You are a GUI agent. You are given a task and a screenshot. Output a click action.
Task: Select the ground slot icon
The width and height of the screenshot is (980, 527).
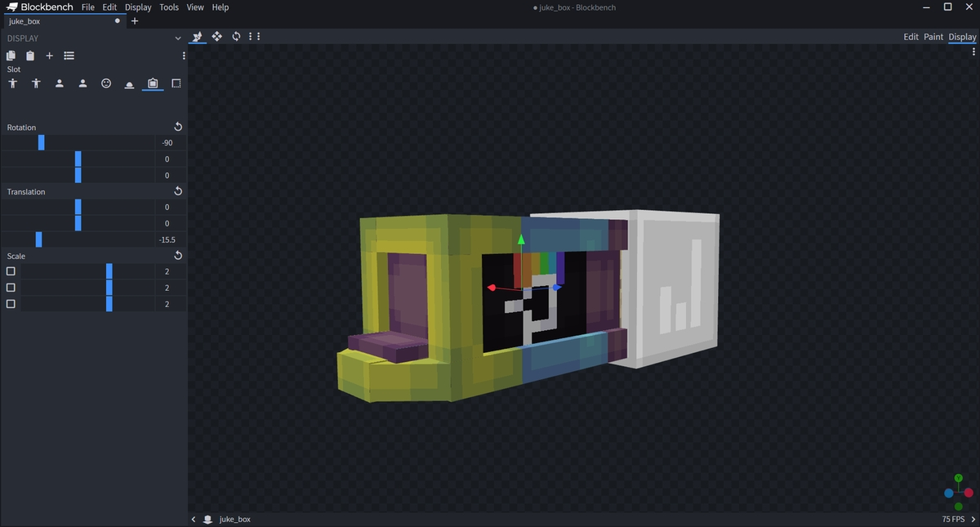click(129, 83)
